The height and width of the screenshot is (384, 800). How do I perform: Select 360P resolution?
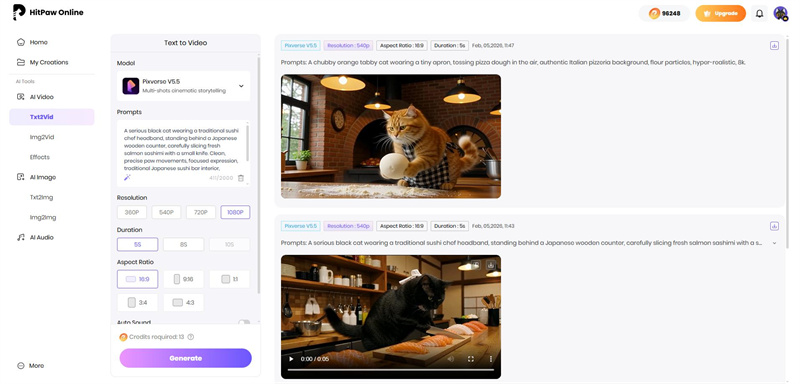click(x=132, y=212)
